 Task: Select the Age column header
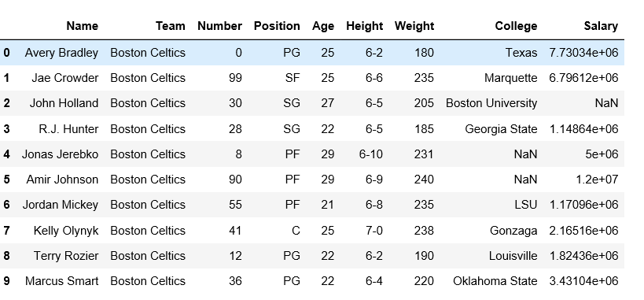click(323, 26)
